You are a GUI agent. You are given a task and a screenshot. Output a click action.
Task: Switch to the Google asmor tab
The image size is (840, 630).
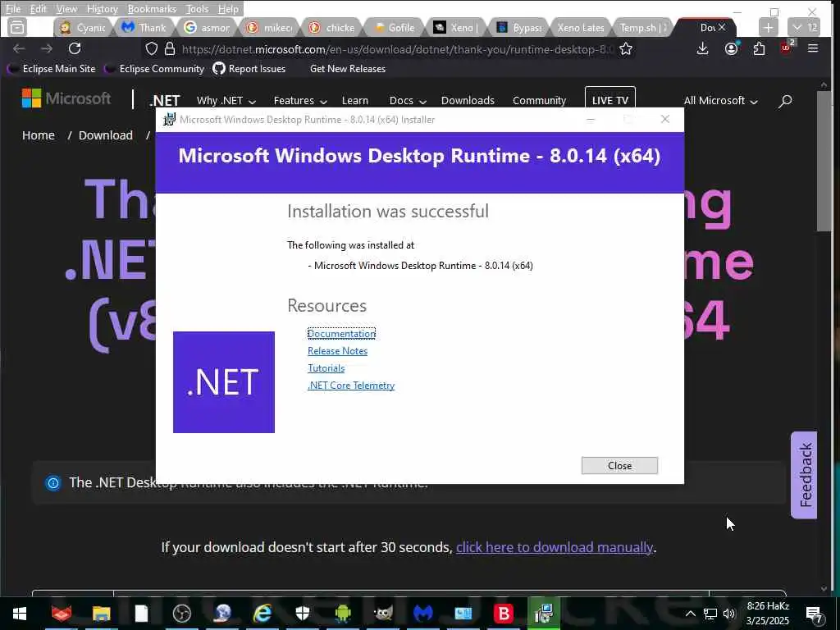click(207, 27)
